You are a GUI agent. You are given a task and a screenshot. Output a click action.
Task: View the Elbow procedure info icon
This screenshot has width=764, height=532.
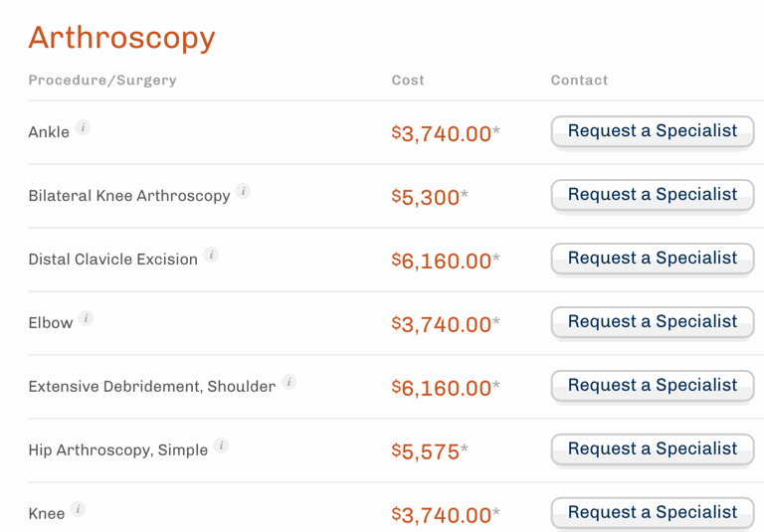click(86, 318)
